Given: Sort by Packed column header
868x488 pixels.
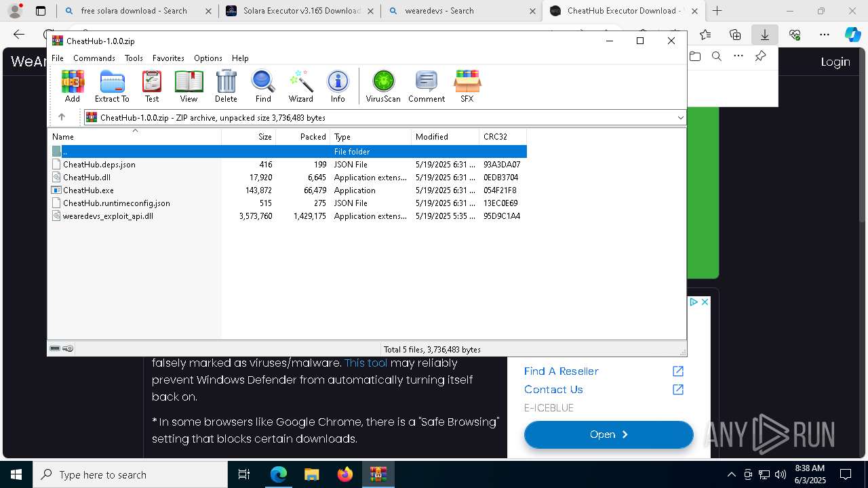Looking at the screenshot, I should pos(302,137).
